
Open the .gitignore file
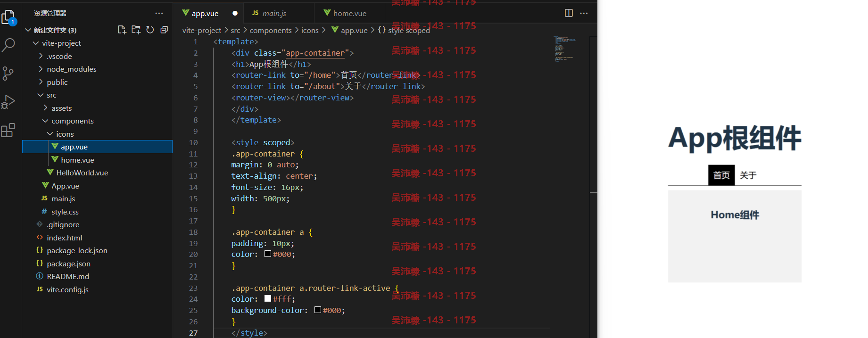pos(98,224)
